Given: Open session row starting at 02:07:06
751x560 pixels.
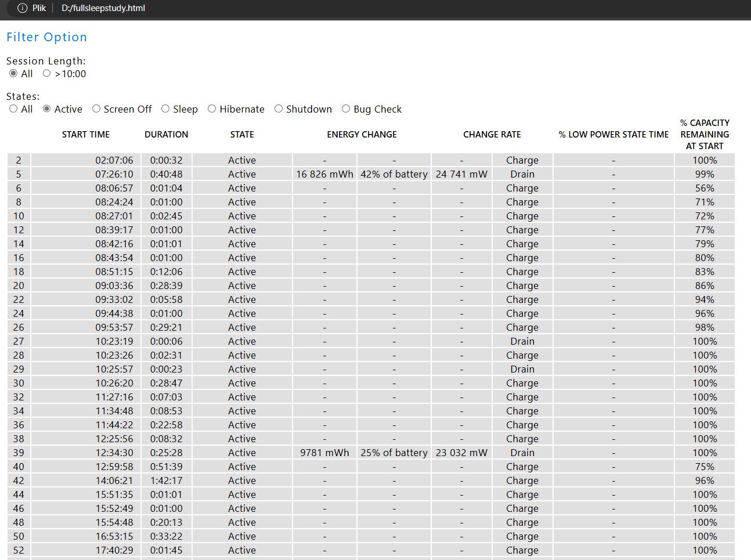Looking at the screenshot, I should point(371,160).
